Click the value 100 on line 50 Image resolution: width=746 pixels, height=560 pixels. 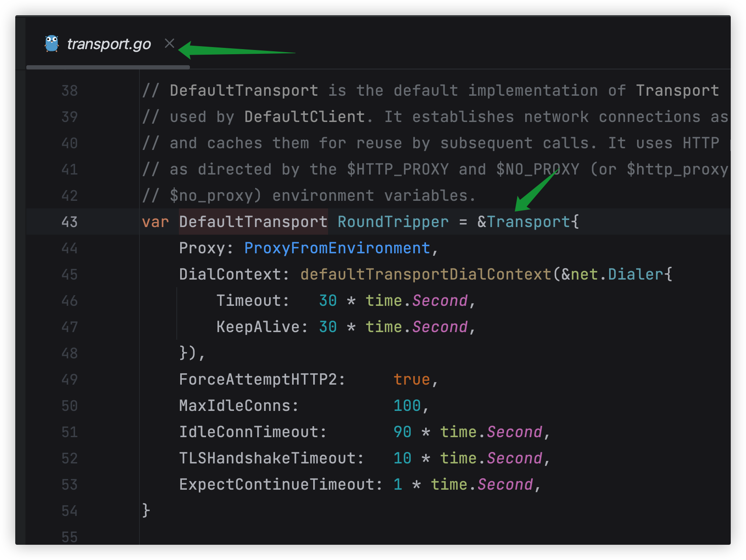(x=407, y=406)
